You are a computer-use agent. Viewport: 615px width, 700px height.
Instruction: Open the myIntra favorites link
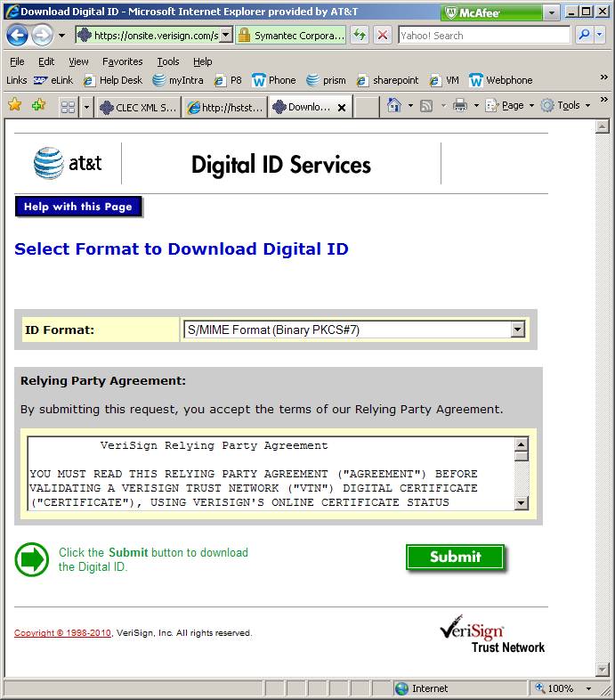(178, 80)
